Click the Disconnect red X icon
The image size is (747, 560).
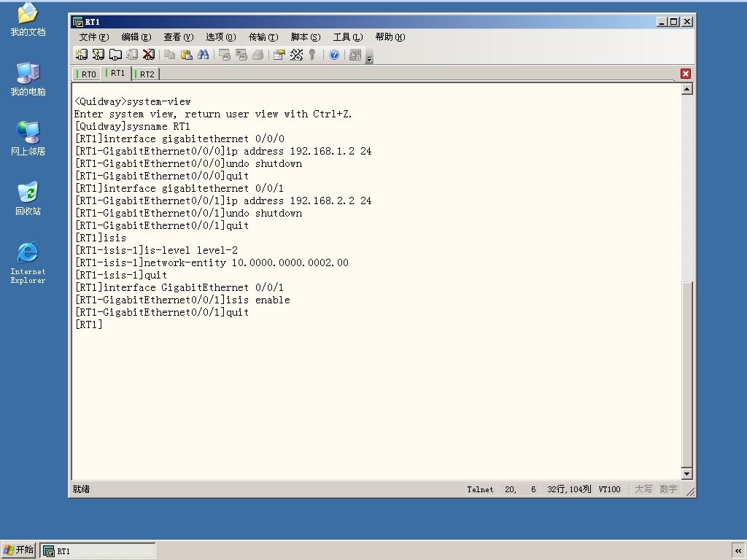(x=149, y=55)
